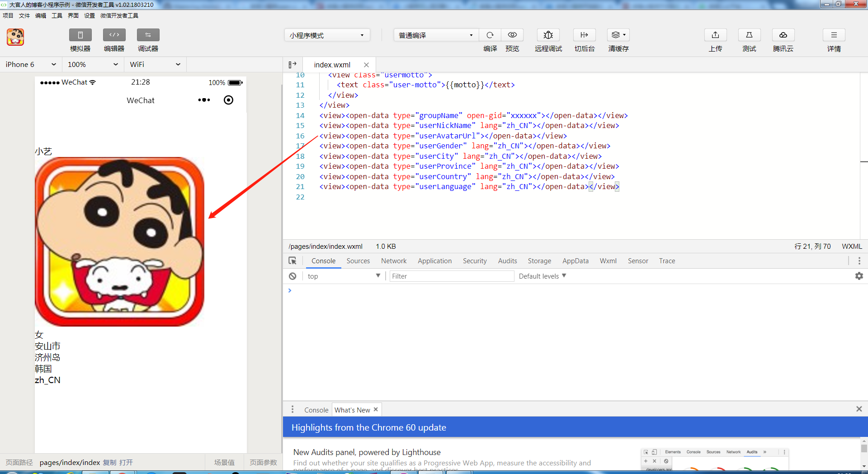Clear the console with the ban icon
The width and height of the screenshot is (868, 474).
[x=292, y=276]
